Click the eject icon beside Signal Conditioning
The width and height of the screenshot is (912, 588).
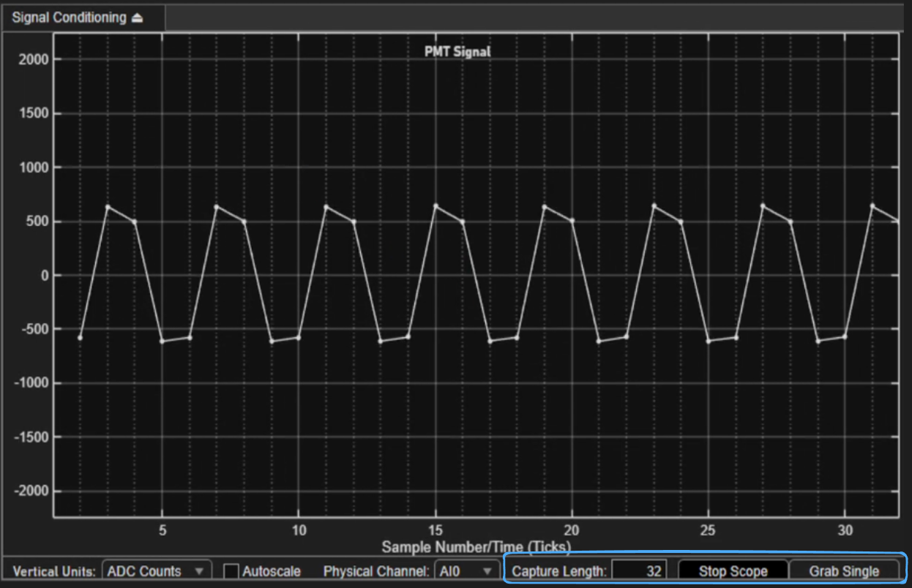(x=137, y=18)
